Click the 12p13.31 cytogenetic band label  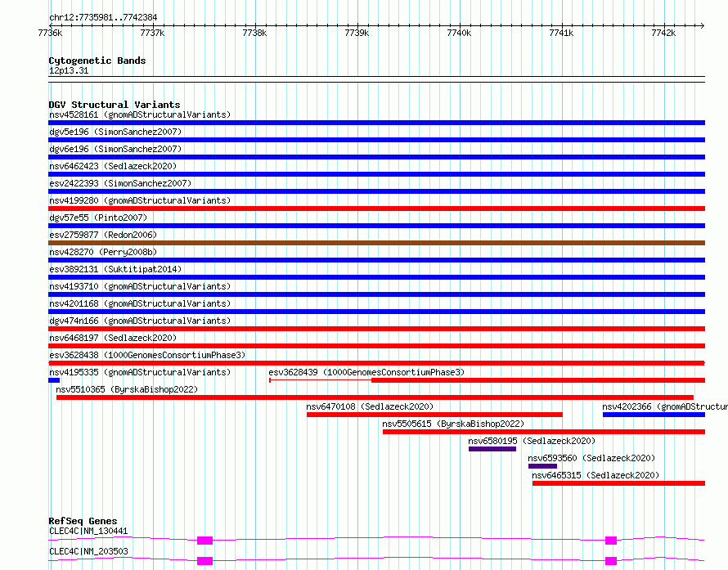(69, 71)
